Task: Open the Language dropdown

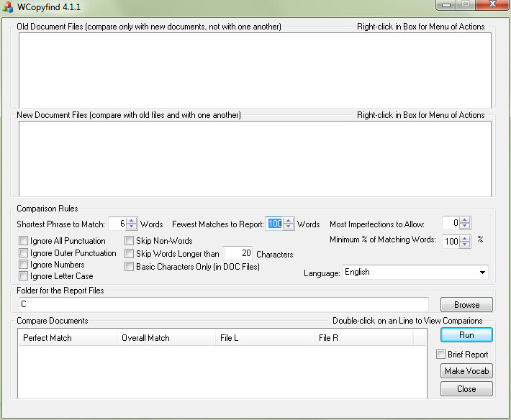Action: click(481, 273)
